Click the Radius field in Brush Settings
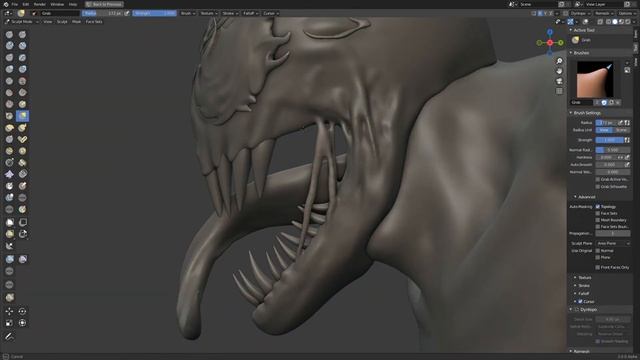Viewport: 640px width, 360px height. (606, 122)
